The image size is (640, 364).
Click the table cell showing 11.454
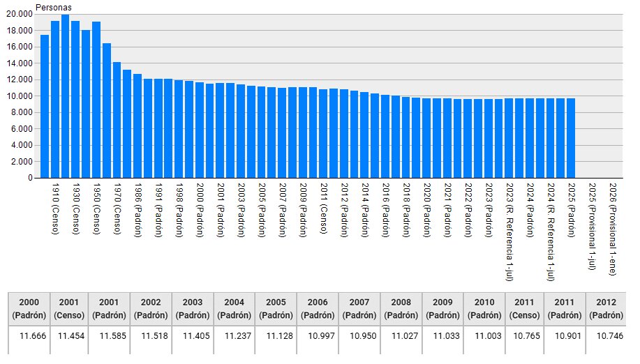pyautogui.click(x=68, y=340)
